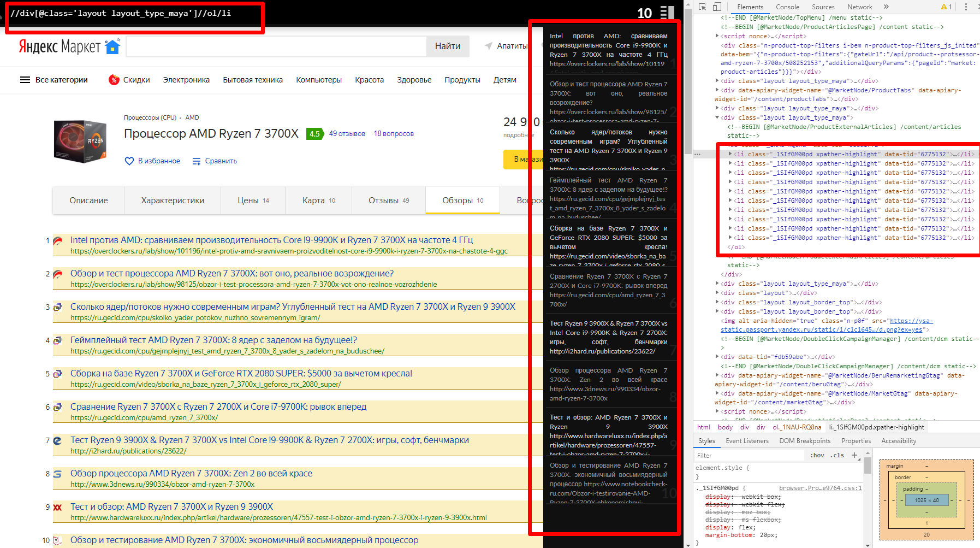
Task: Click the Сравнить compare list icon
Action: click(x=197, y=161)
